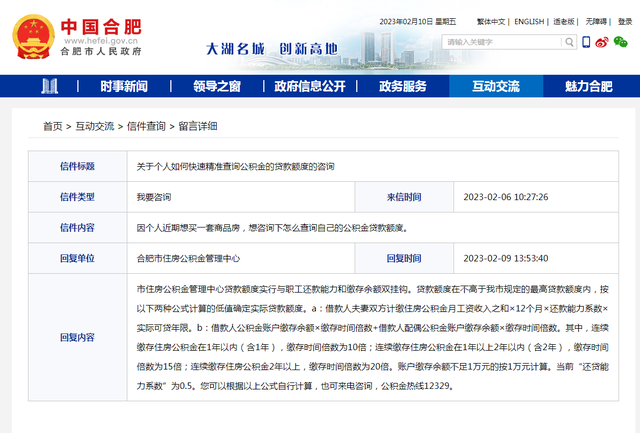The height and width of the screenshot is (433, 640).
Task: Open the 政府信息公开 menu
Action: click(310, 86)
